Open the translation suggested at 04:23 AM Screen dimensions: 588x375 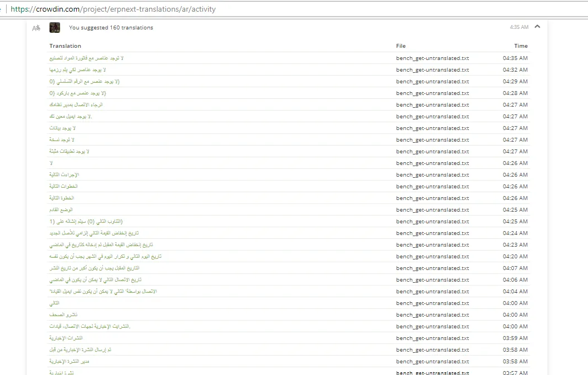pos(101,244)
